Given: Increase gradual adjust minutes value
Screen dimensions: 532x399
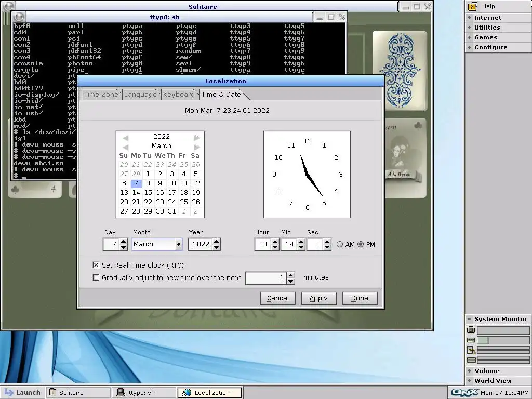Looking at the screenshot, I should [x=291, y=275].
